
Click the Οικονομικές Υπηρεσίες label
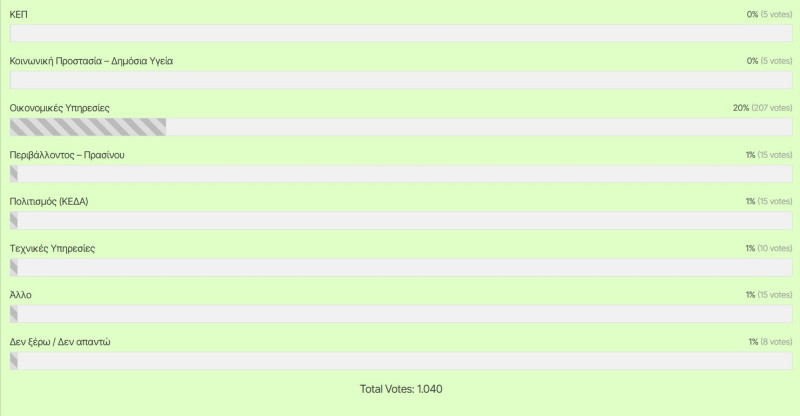tap(60, 108)
